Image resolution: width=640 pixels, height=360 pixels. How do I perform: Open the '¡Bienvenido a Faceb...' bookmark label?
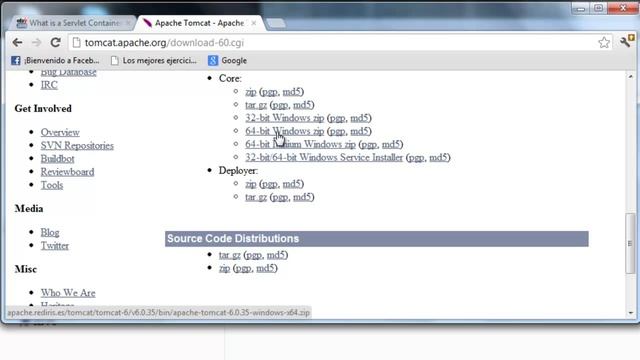point(62,60)
